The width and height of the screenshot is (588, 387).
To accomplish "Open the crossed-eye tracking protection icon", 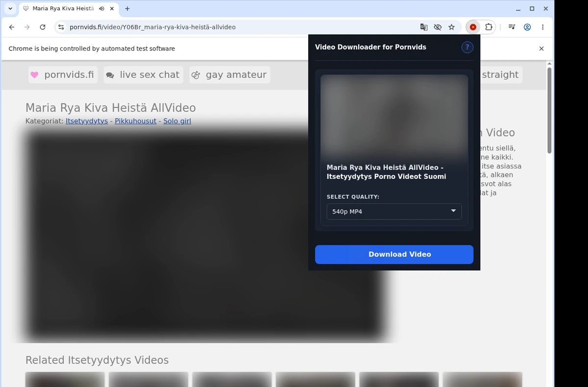I will (438, 27).
